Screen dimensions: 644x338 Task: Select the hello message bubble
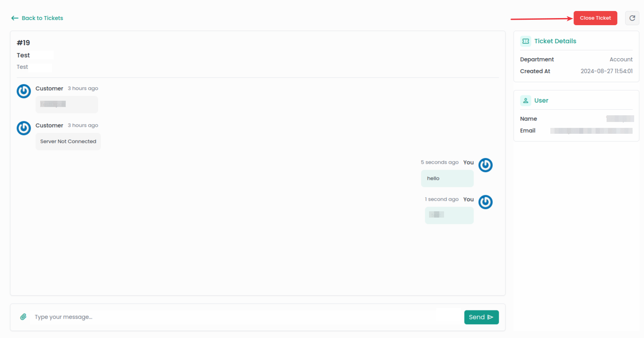447,179
